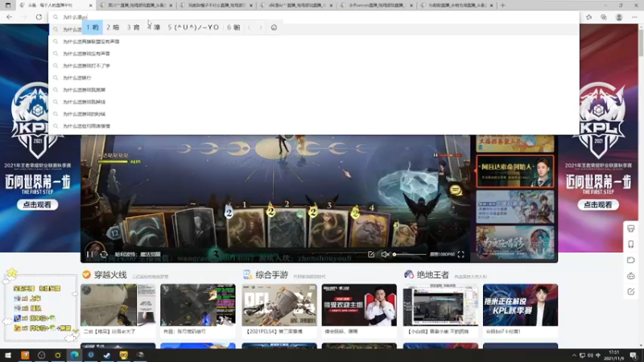Click the tag icon in right sidebar

631,260
